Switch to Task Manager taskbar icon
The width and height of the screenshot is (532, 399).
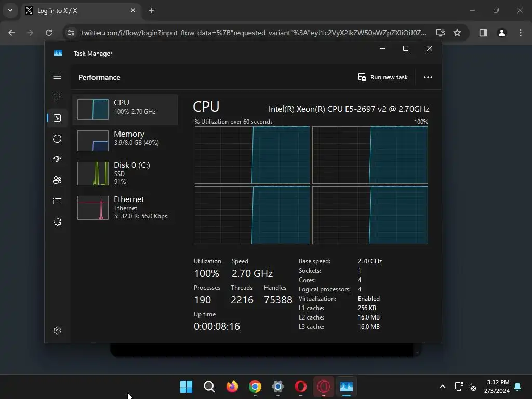[x=347, y=387]
